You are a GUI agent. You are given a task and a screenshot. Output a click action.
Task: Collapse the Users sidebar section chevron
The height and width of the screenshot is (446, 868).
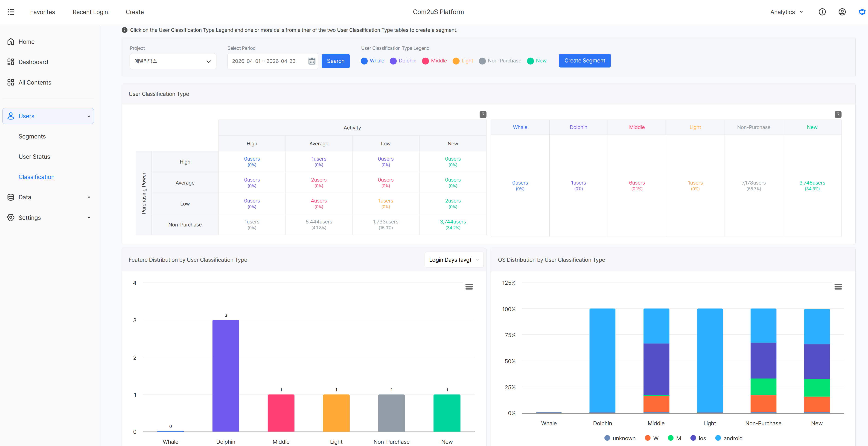(89, 116)
